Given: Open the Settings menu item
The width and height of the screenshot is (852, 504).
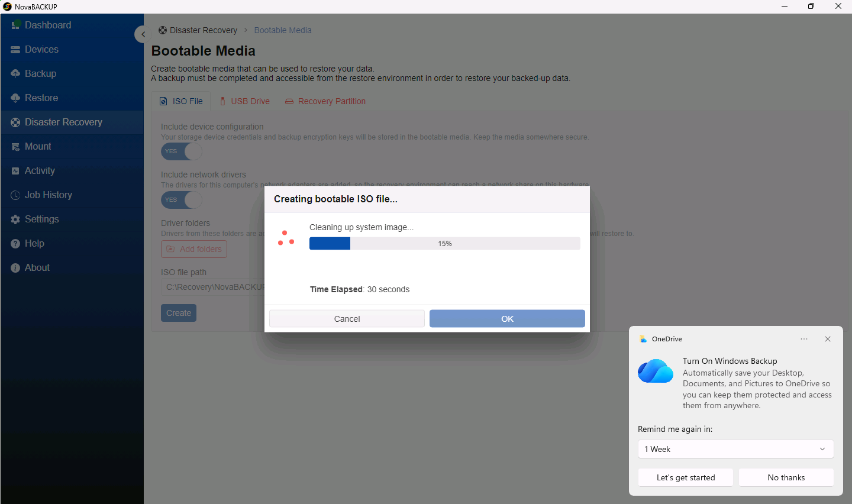Looking at the screenshot, I should (72, 219).
